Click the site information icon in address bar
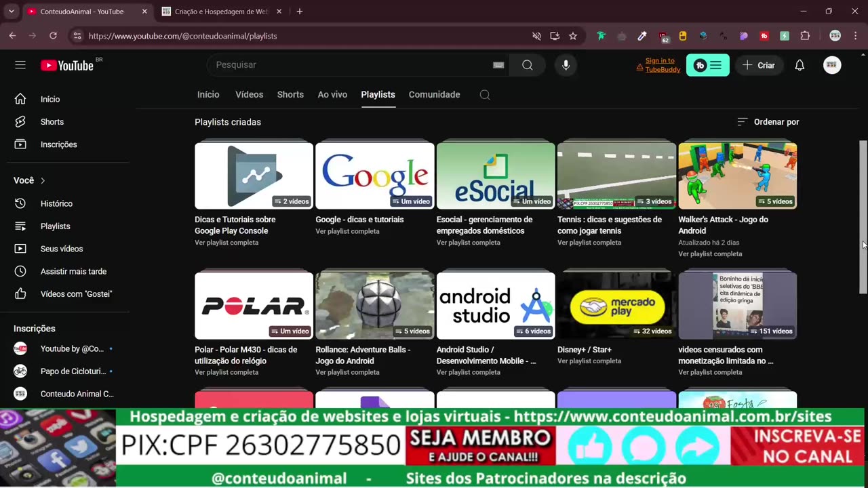The height and width of the screenshot is (488, 868). tap(77, 36)
